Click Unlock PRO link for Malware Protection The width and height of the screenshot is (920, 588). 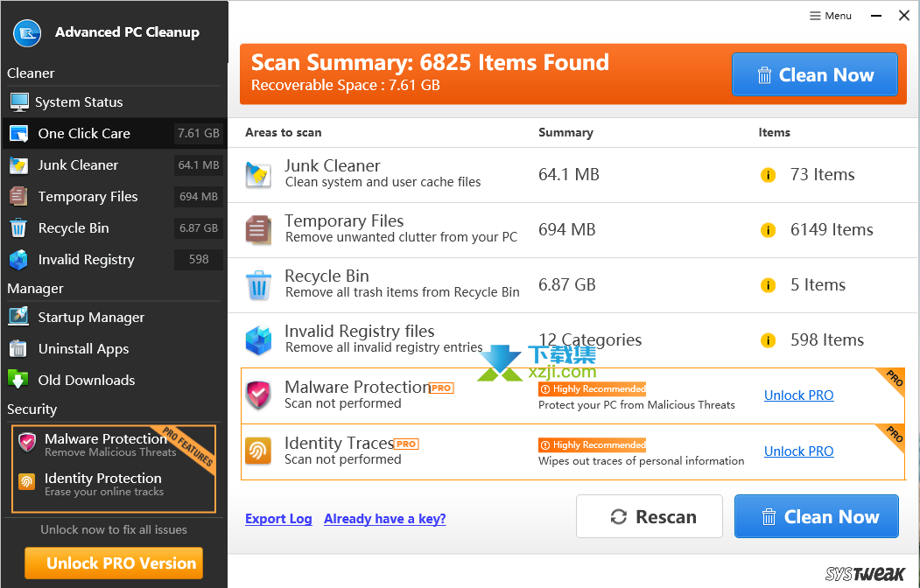coord(798,395)
